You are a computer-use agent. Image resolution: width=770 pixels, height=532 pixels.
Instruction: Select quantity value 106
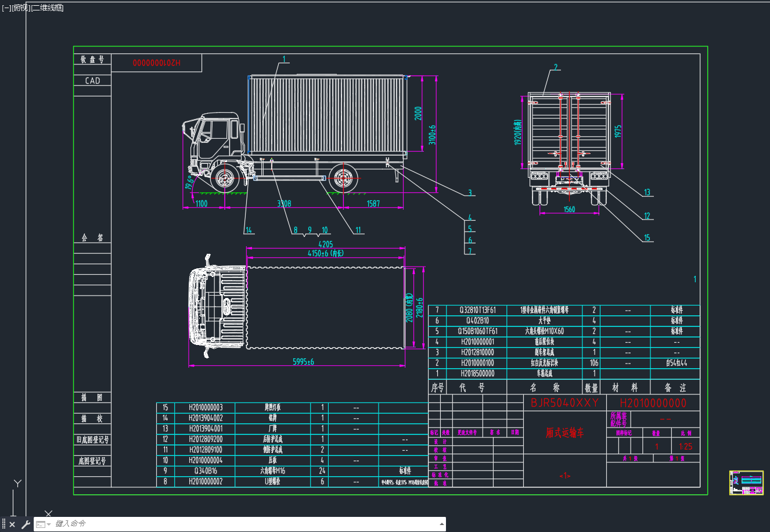[594, 363]
